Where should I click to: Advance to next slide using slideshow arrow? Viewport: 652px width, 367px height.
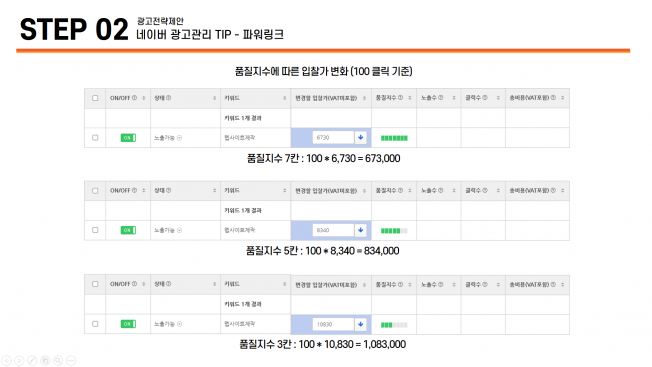click(19, 360)
